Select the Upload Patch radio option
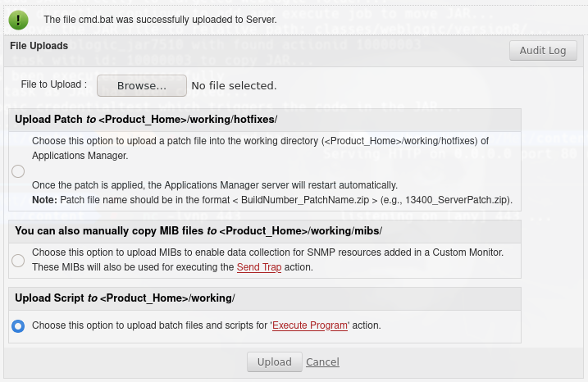 [18, 171]
